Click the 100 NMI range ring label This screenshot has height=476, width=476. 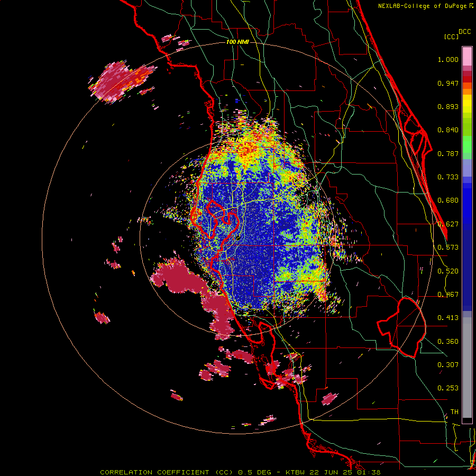coord(237,42)
